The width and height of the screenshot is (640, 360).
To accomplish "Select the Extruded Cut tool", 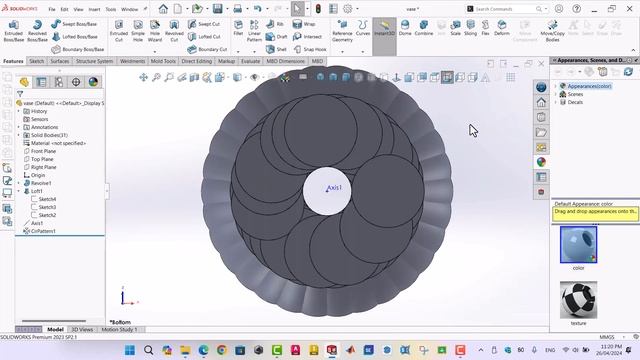I will point(119,31).
